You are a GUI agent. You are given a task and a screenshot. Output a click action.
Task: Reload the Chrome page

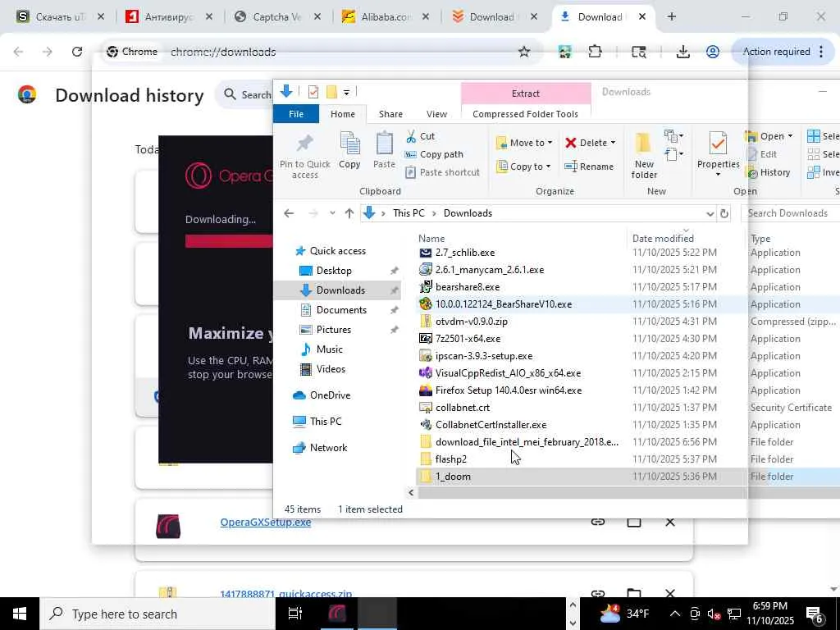(76, 52)
